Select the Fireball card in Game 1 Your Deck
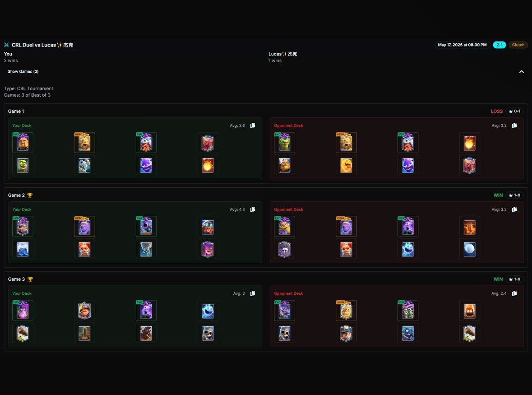 [x=208, y=165]
